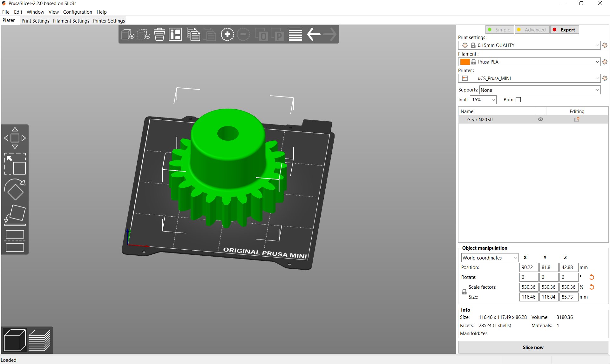Select the Place on face tool
This screenshot has height=364, width=610.
tap(15, 215)
